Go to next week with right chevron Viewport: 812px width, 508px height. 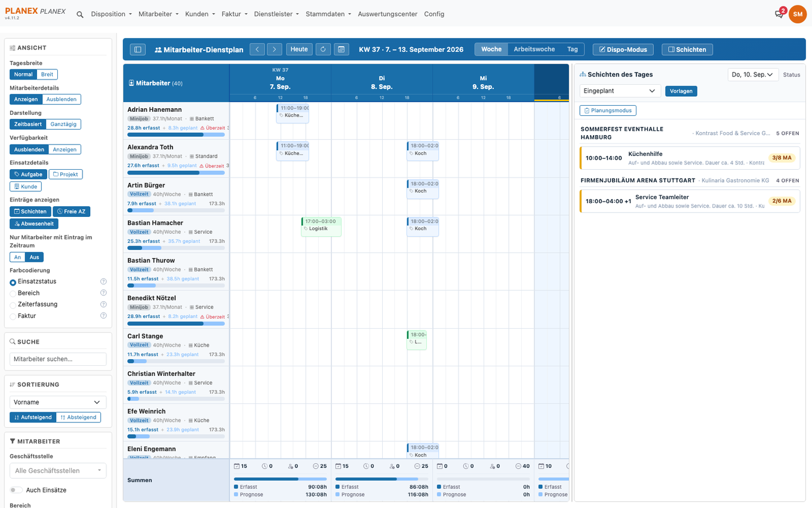click(274, 50)
